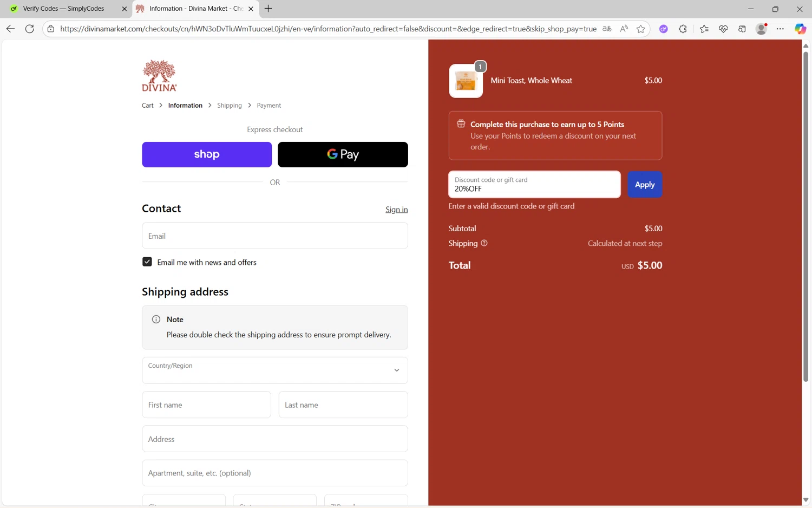Select the Payment breadcrumb step
This screenshot has width=812, height=508.
(269, 105)
